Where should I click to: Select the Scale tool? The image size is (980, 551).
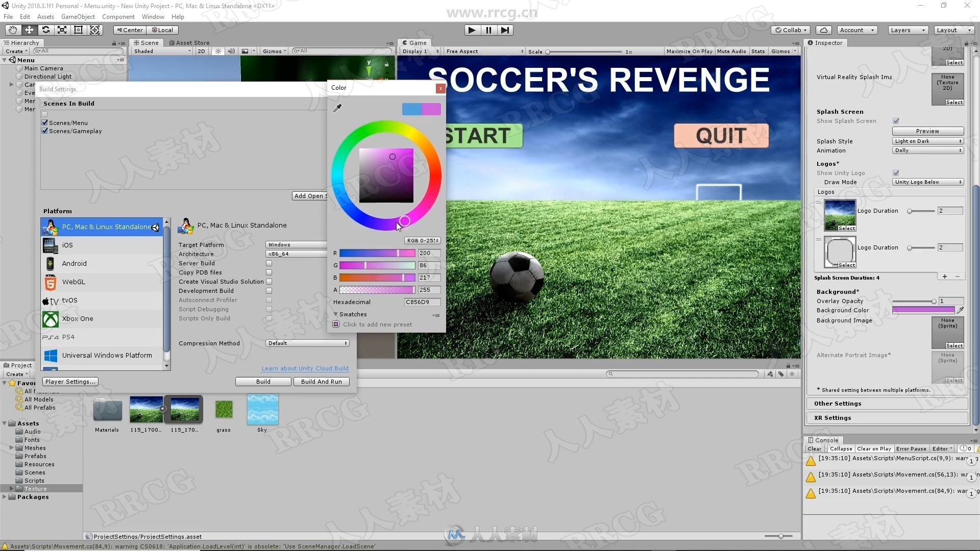click(x=62, y=30)
